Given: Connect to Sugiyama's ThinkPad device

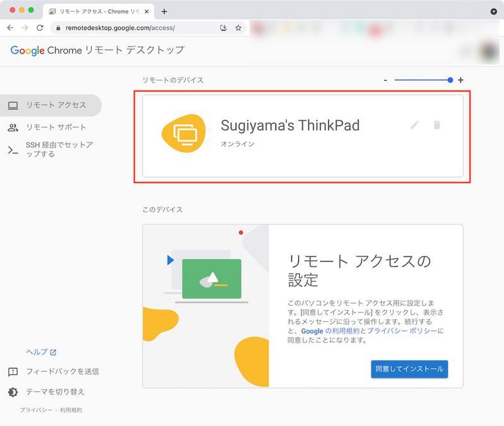Looking at the screenshot, I should pyautogui.click(x=303, y=135).
